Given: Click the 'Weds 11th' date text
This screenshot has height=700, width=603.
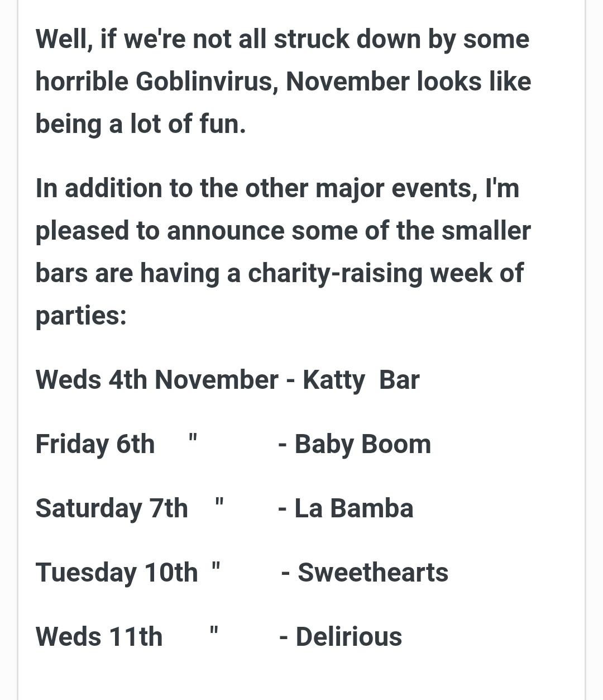Looking at the screenshot, I should 99,637.
